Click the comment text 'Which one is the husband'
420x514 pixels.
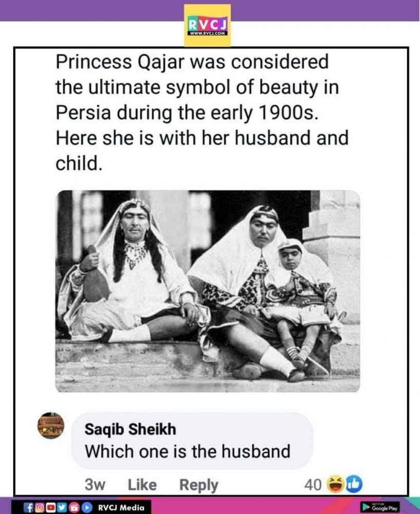click(187, 451)
